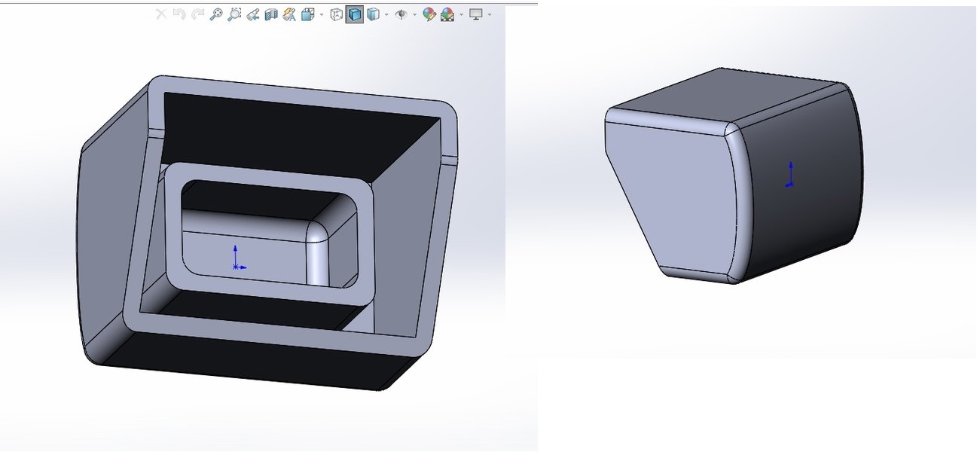Open Dynamic Annotation Views tool
The image size is (980, 452).
tap(289, 14)
